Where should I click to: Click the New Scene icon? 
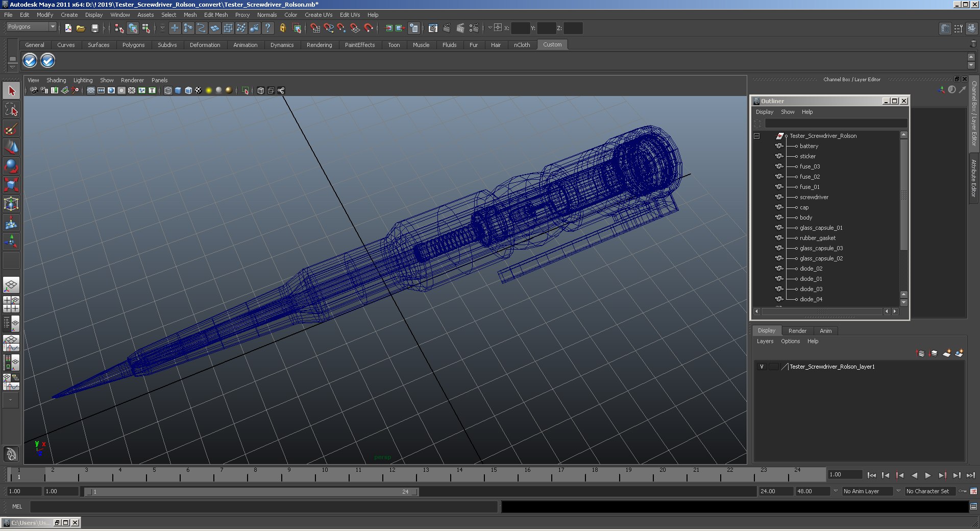68,28
